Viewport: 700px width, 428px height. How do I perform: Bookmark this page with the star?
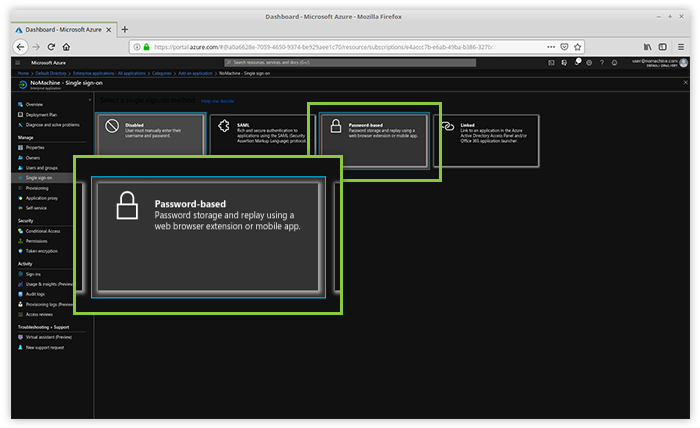point(578,47)
